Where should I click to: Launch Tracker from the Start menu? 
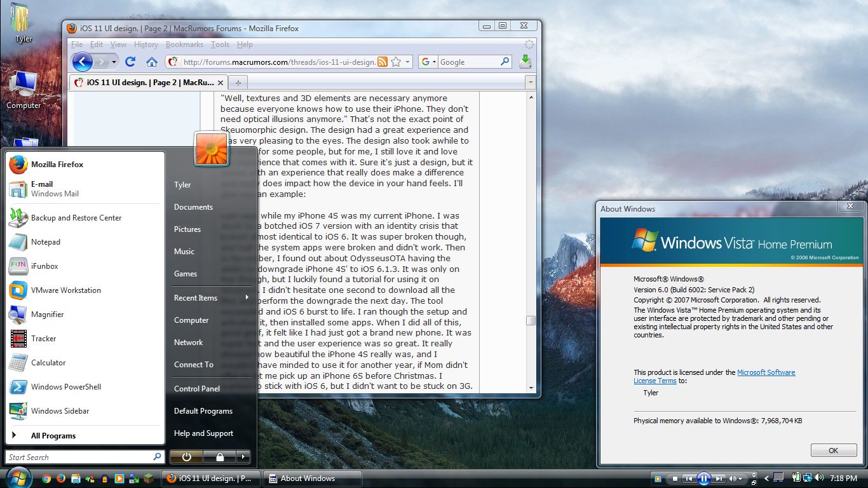[85, 338]
